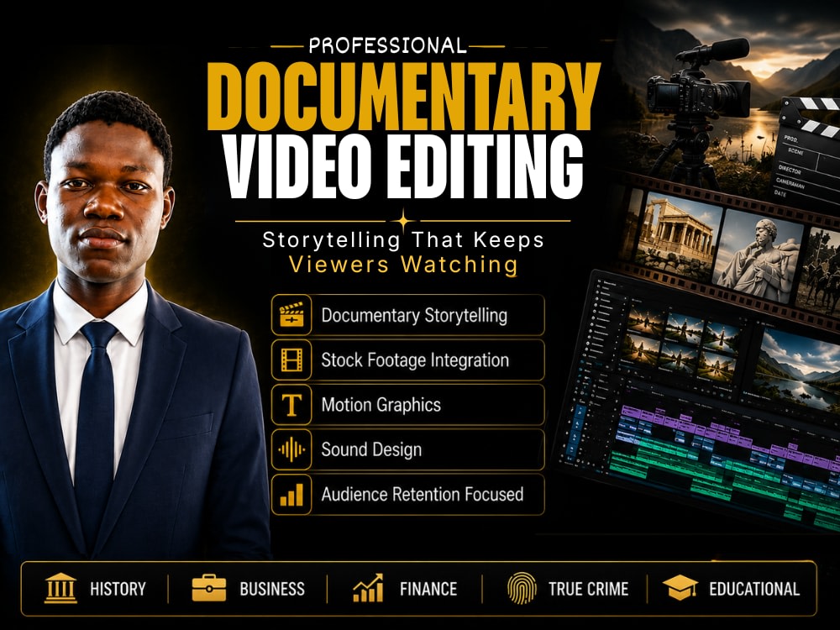840x630 pixels.
Task: Click the marble statue film frame
Action: tap(757, 255)
